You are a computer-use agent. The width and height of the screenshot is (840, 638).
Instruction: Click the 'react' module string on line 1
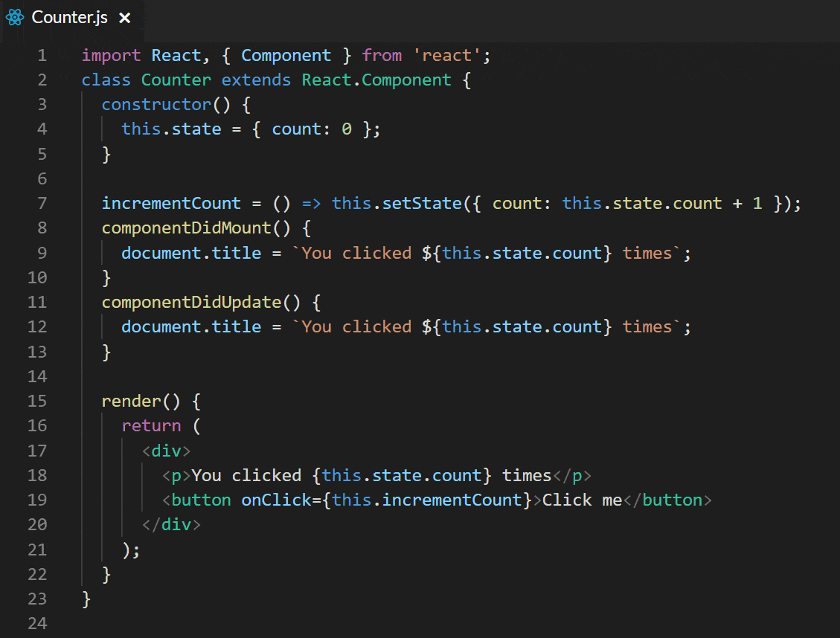pyautogui.click(x=446, y=55)
